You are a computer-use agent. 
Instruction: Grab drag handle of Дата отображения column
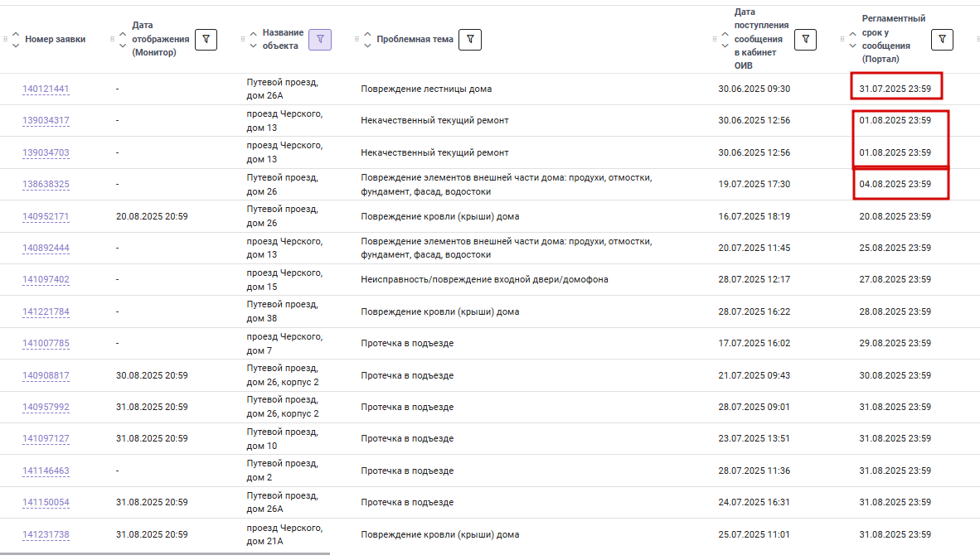(113, 39)
